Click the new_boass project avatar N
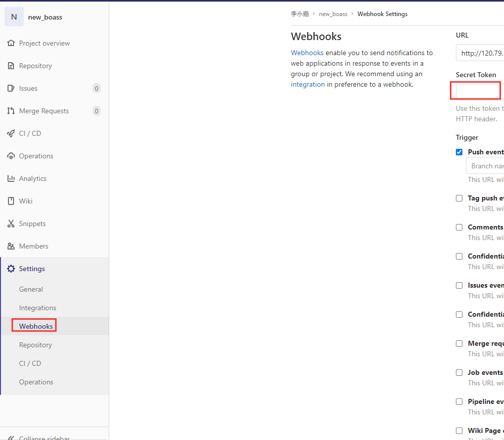The width and height of the screenshot is (504, 440). point(14,17)
